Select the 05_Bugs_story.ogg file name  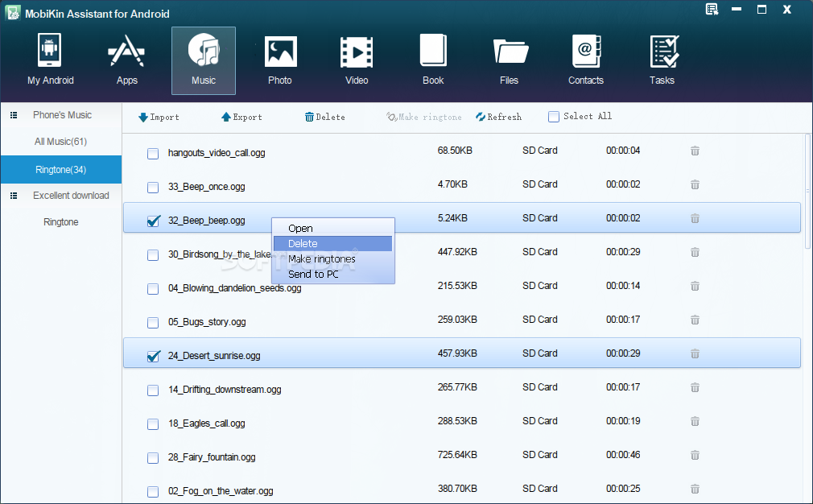pyautogui.click(x=207, y=322)
